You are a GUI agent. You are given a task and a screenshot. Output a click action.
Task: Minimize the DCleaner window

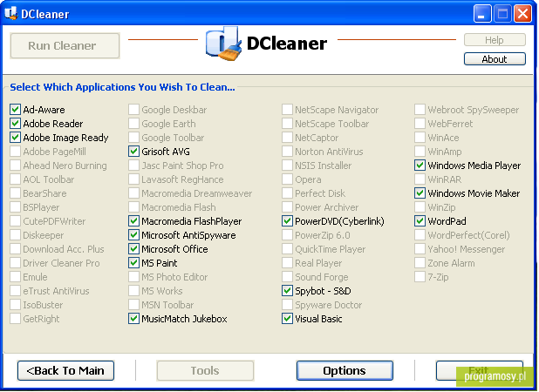(x=482, y=14)
